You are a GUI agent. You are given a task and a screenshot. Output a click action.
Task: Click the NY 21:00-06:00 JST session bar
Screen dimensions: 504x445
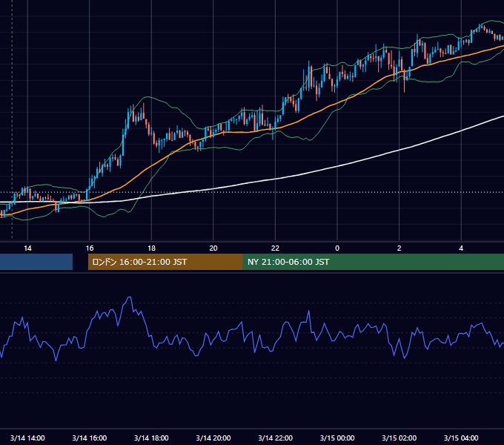pos(373,262)
